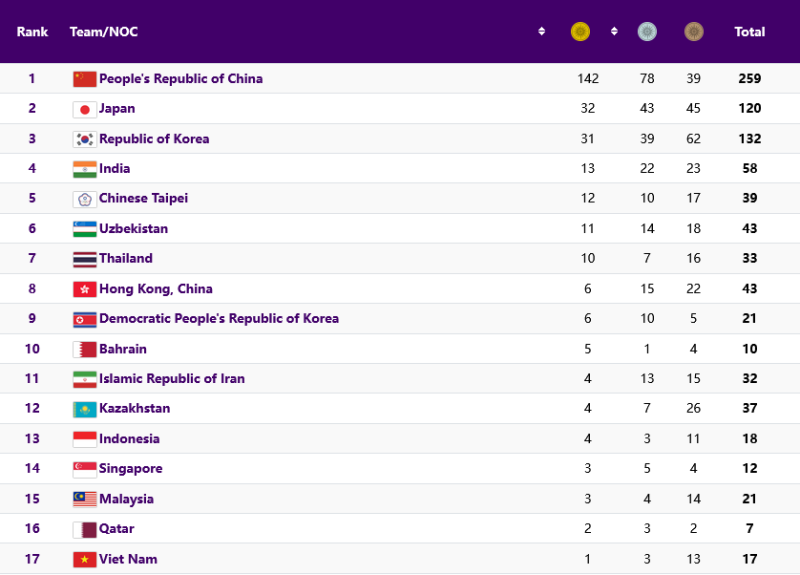
Task: Open the Kazakhstan team link
Action: pos(135,408)
